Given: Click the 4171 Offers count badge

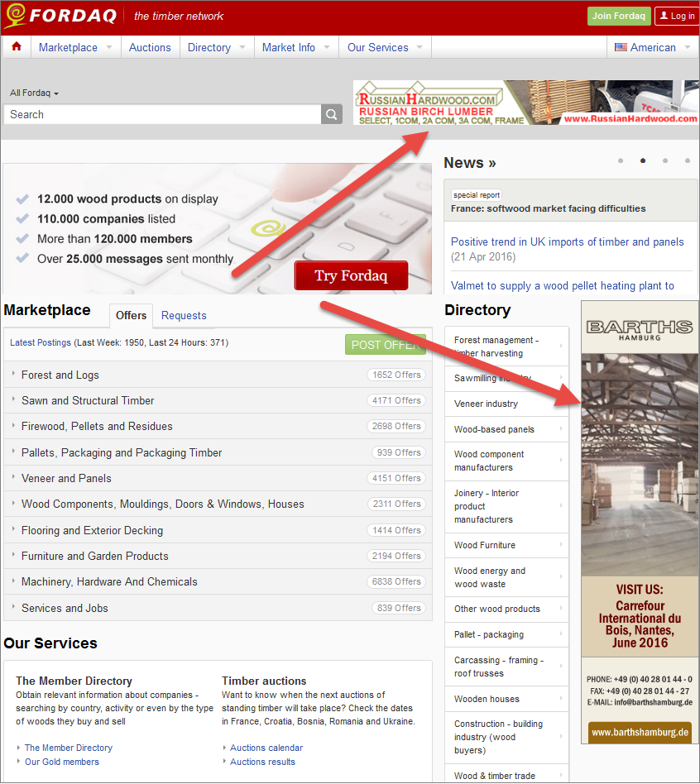Looking at the screenshot, I should [396, 400].
